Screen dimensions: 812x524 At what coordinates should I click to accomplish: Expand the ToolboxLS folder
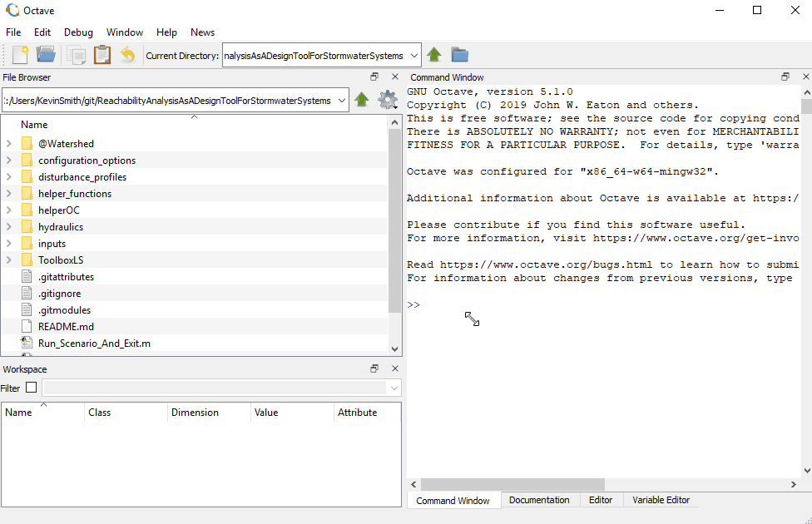click(9, 260)
